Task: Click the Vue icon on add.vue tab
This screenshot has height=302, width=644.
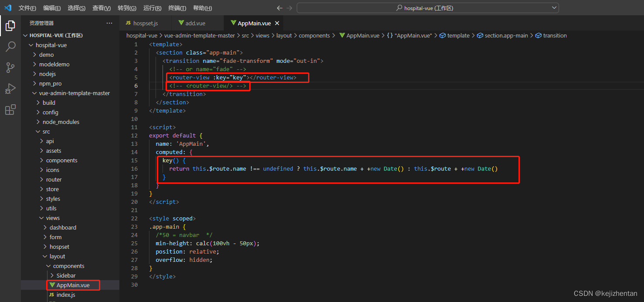Action: [181, 23]
